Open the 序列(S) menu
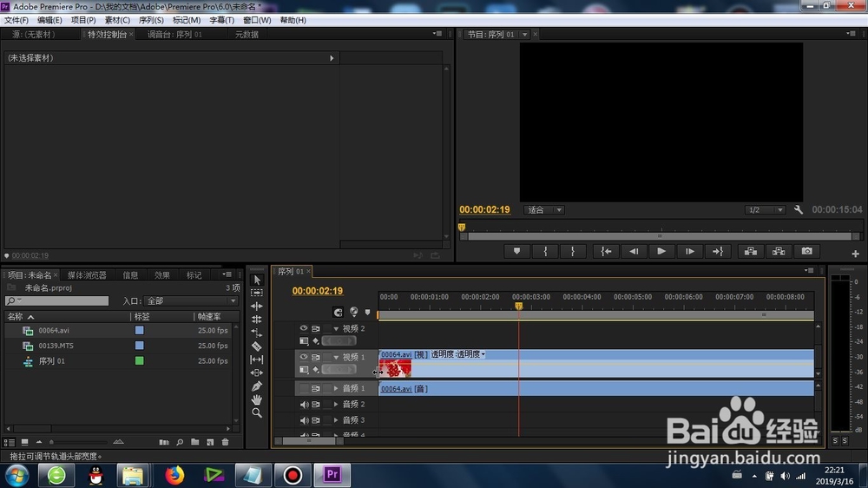The width and height of the screenshot is (868, 488). tap(151, 20)
